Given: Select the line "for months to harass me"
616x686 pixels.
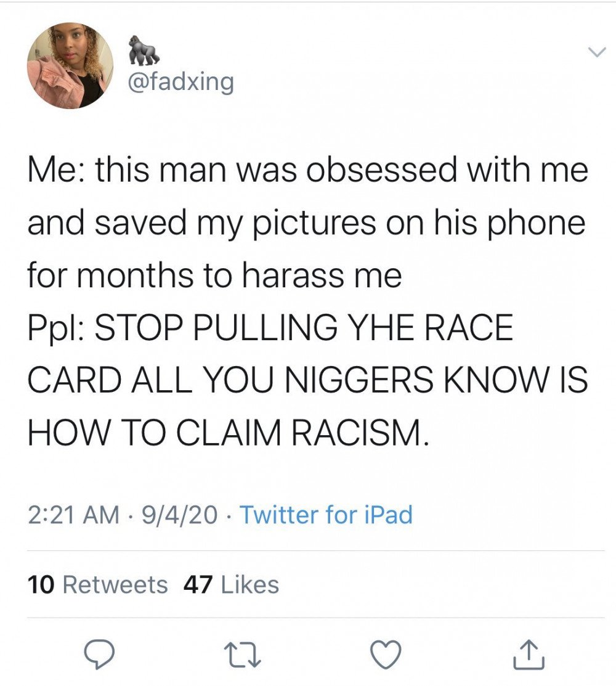Looking at the screenshot, I should tap(214, 276).
